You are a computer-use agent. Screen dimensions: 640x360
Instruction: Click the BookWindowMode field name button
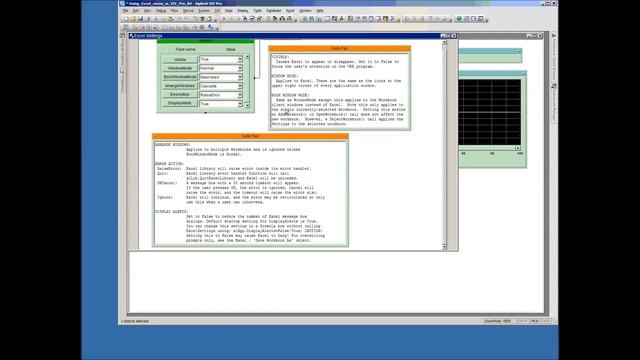click(180, 77)
